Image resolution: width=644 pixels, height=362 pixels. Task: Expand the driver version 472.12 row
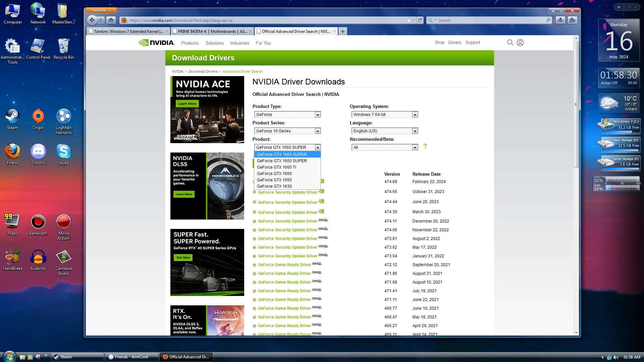tap(254, 265)
